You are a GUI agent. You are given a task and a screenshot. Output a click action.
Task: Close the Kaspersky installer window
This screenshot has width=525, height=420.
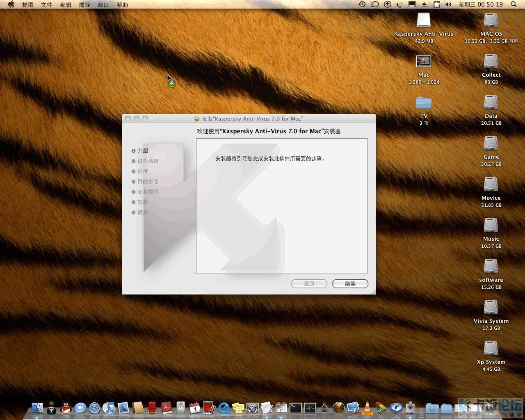click(128, 119)
